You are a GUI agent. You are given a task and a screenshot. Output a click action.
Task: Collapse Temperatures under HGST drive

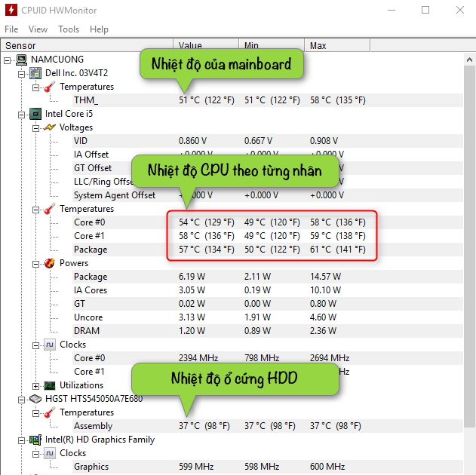(x=35, y=414)
